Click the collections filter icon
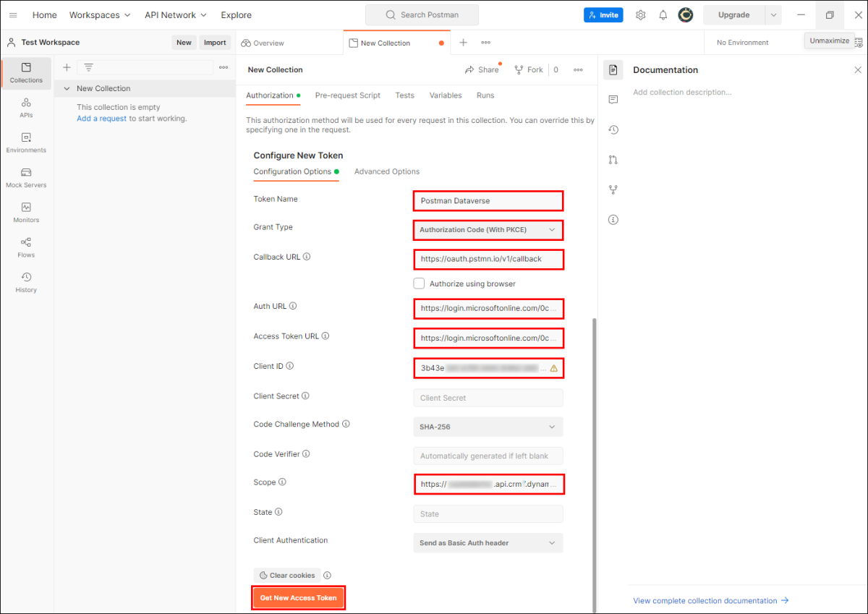Viewport: 868px width, 614px height. point(88,67)
